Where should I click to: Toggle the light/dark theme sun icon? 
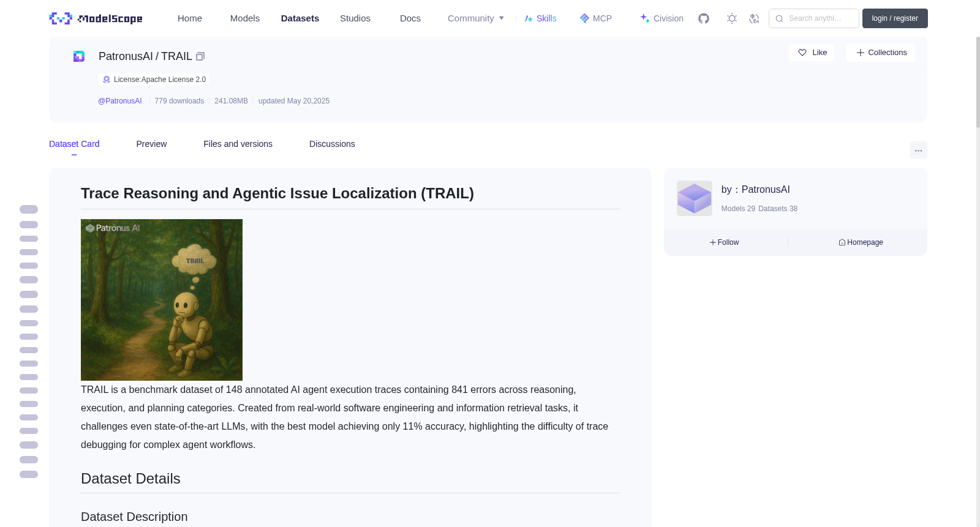732,18
